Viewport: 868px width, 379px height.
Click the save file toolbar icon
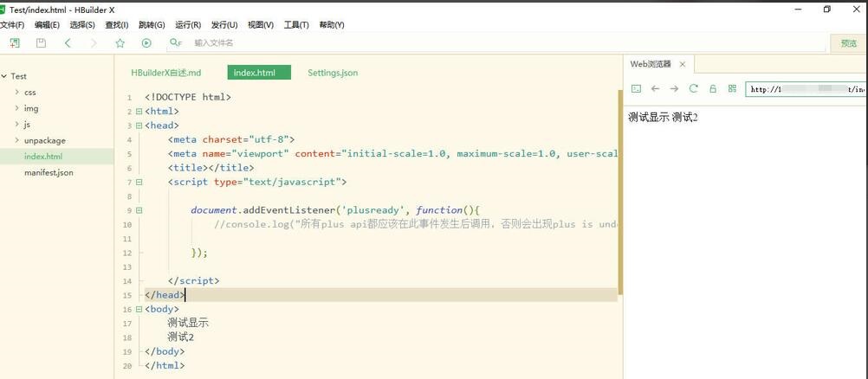click(x=41, y=43)
